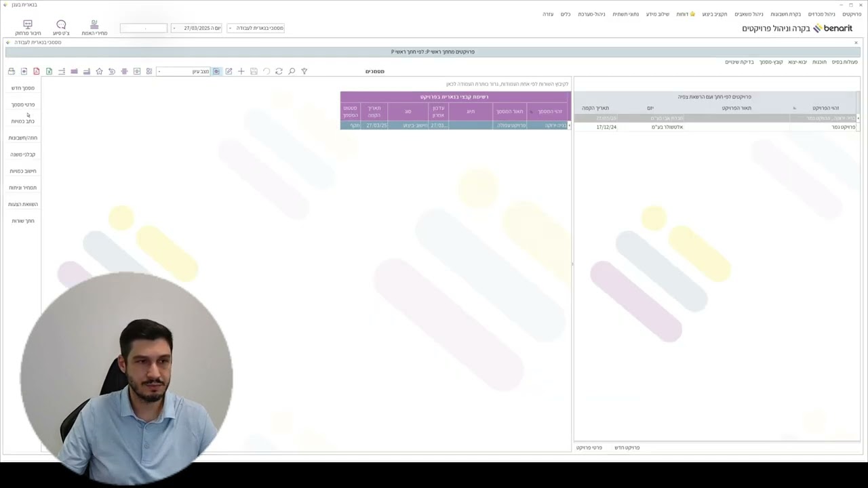Click the קבלני משנה sidebar button
Viewport: 868px width, 488px height.
22,155
